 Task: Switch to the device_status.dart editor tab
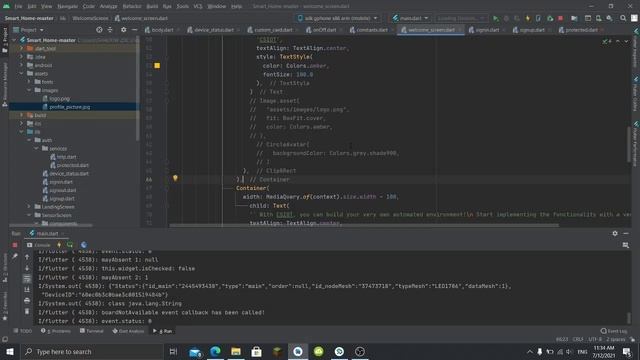[x=213, y=30]
